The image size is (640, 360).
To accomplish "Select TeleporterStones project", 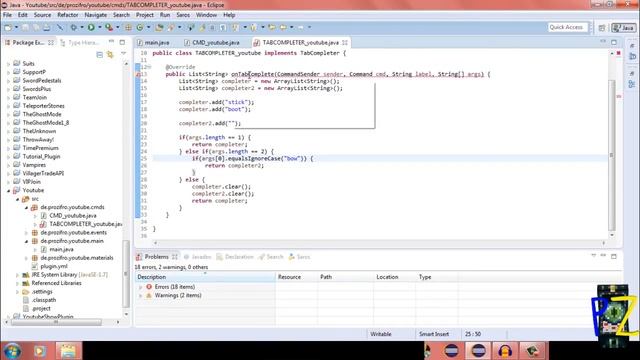I will click(x=43, y=106).
